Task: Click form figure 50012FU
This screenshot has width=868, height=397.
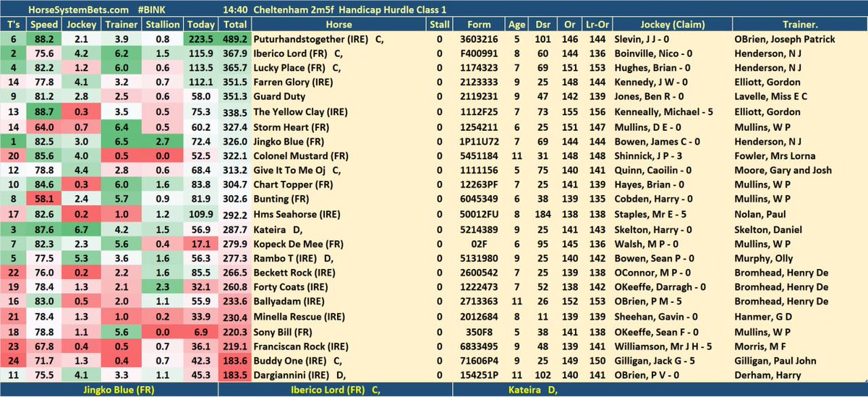Action: coord(480,214)
